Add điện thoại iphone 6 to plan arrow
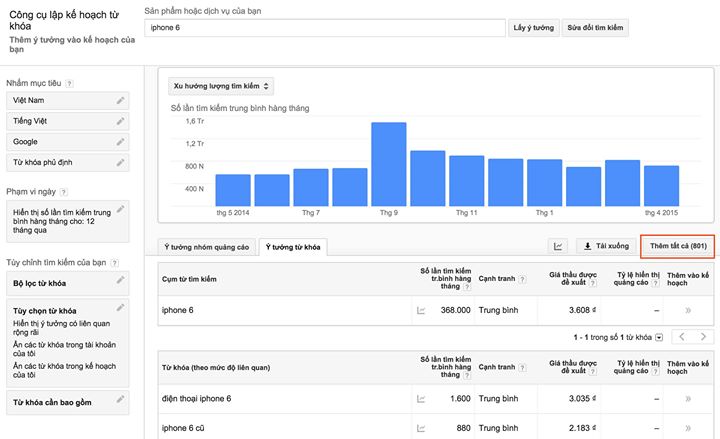Image resolution: width=720 pixels, height=439 pixels. click(688, 399)
